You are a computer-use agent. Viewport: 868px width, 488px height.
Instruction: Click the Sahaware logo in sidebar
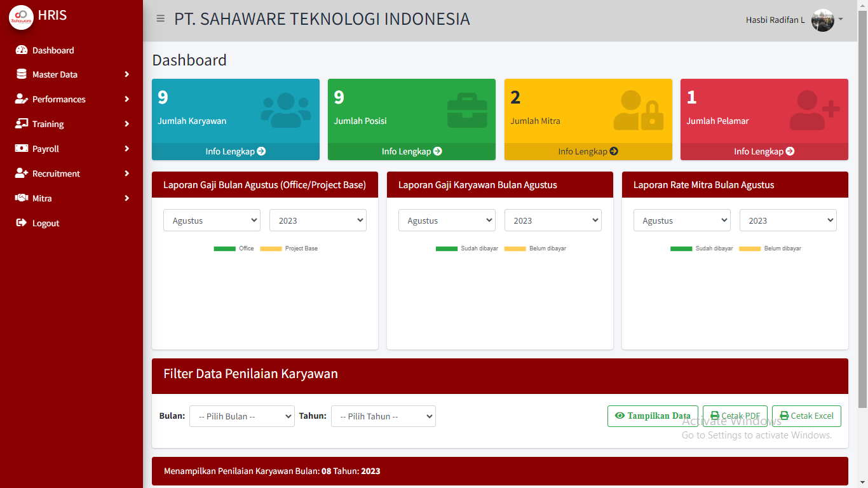(x=21, y=17)
